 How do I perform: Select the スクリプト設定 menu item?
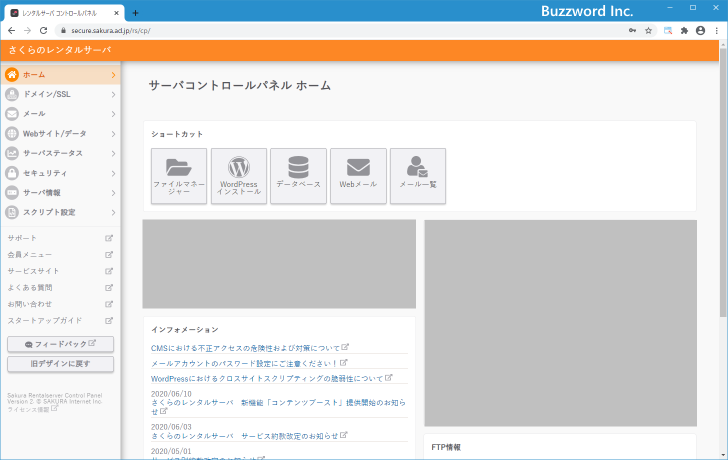point(60,212)
